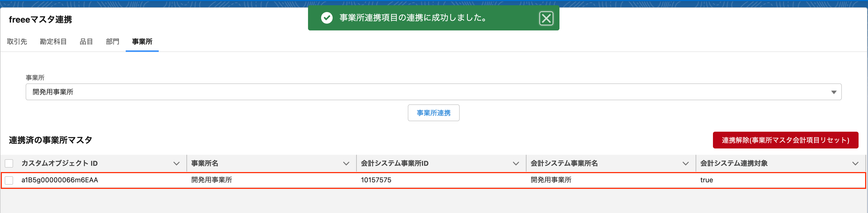Image resolution: width=868 pixels, height=213 pixels.
Task: Click the 10157575 system ID cell
Action: click(376, 180)
